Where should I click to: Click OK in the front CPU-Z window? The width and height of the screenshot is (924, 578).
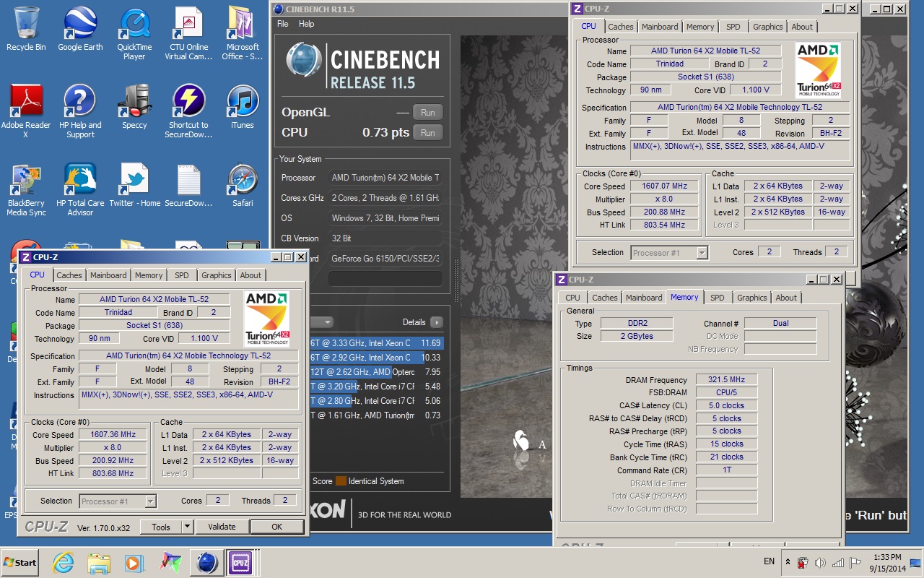[x=276, y=527]
